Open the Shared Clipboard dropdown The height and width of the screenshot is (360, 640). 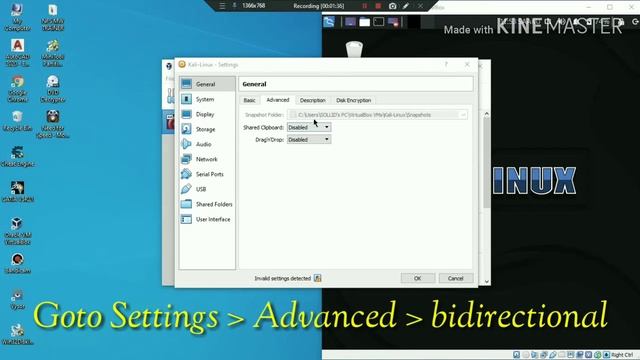(x=309, y=127)
